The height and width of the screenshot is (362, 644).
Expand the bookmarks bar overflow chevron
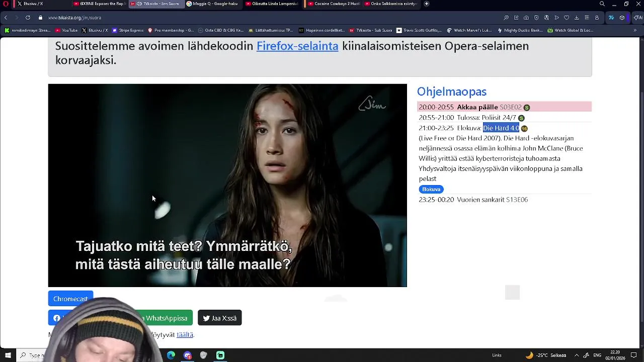click(635, 30)
